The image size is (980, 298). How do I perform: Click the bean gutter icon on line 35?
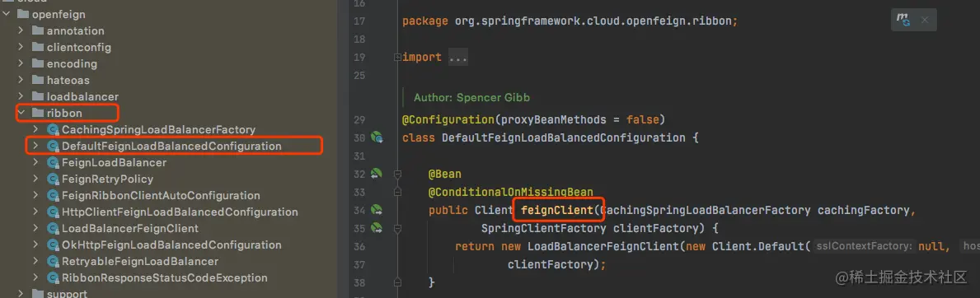376,228
